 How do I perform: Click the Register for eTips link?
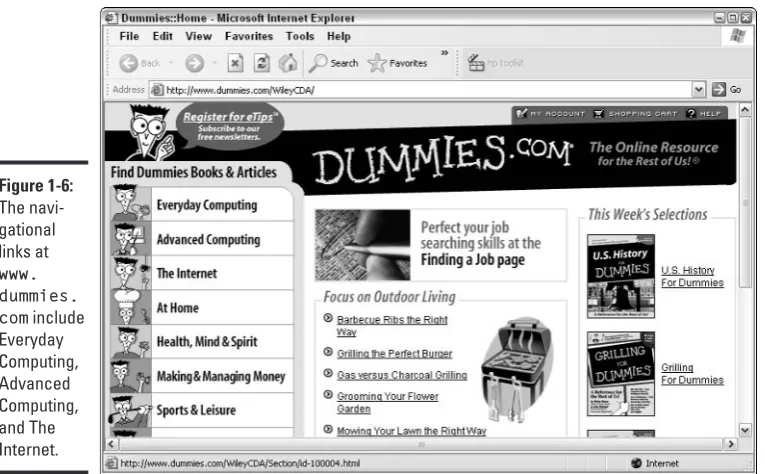tap(230, 117)
